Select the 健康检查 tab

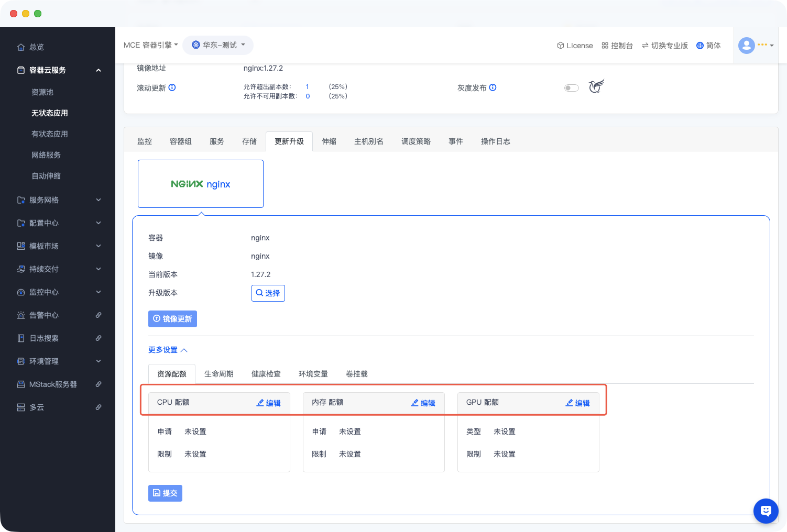pos(266,374)
